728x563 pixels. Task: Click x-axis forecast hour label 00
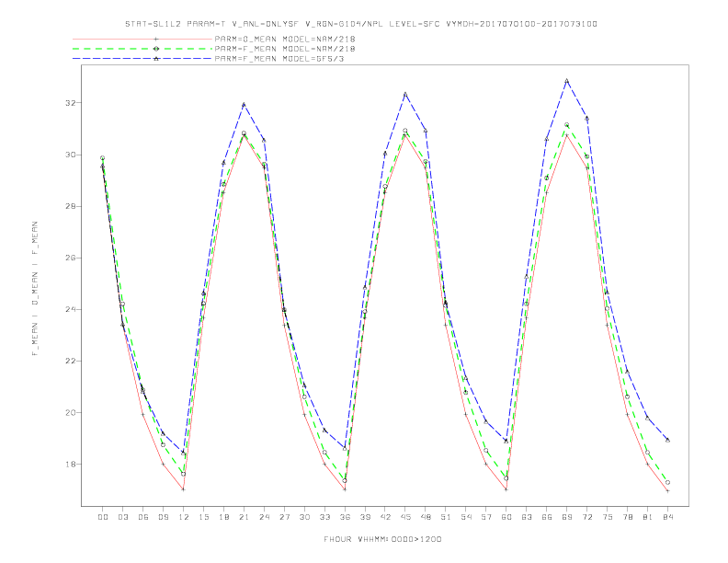pos(103,517)
